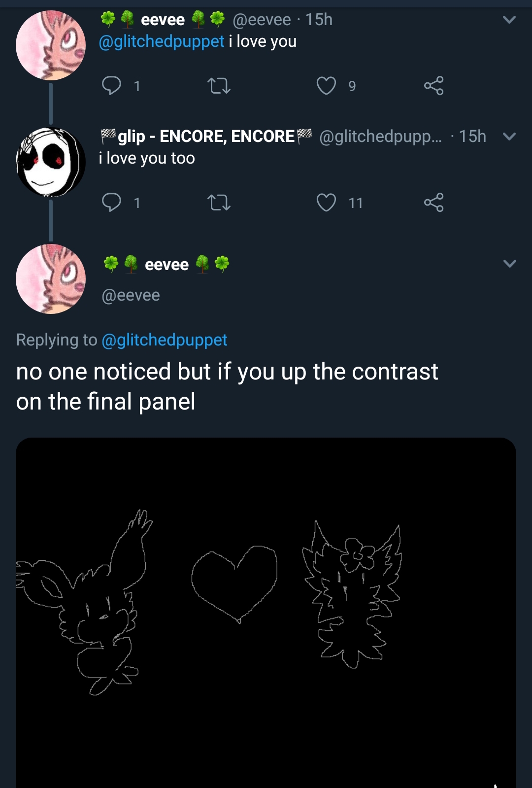
Task: Open options chevron on eevee's first tweet
Action: click(x=509, y=20)
